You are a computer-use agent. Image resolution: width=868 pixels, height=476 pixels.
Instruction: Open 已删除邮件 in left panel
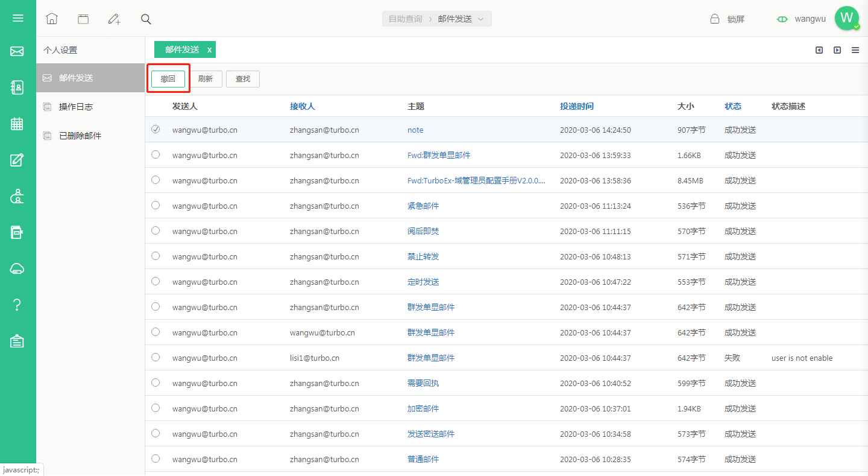80,136
